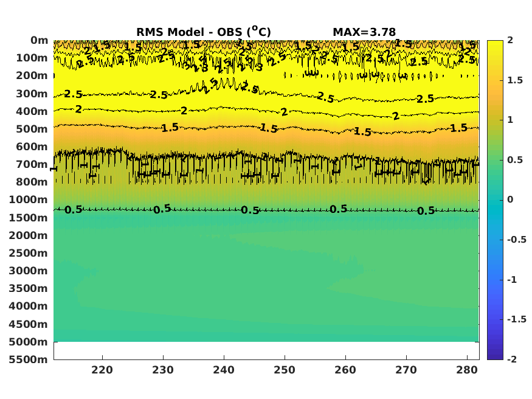Pick the '400m' depth axis label
The height and width of the screenshot is (399, 532).
32,111
